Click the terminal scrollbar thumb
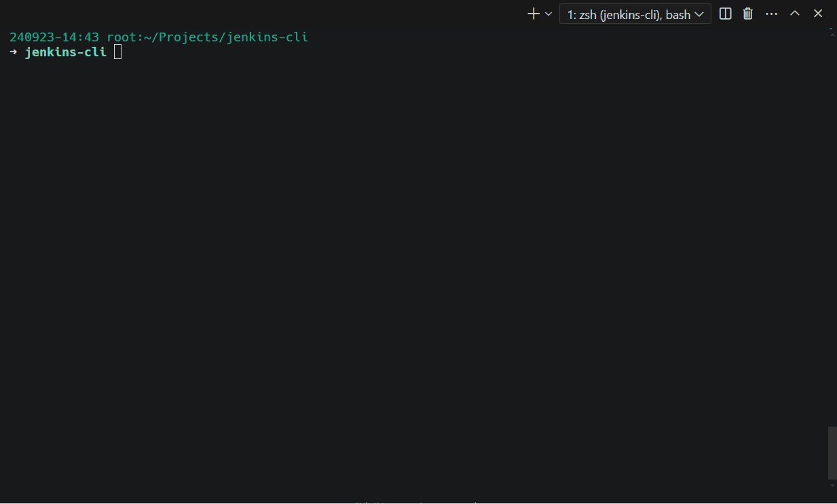The width and height of the screenshot is (837, 504). click(x=832, y=452)
